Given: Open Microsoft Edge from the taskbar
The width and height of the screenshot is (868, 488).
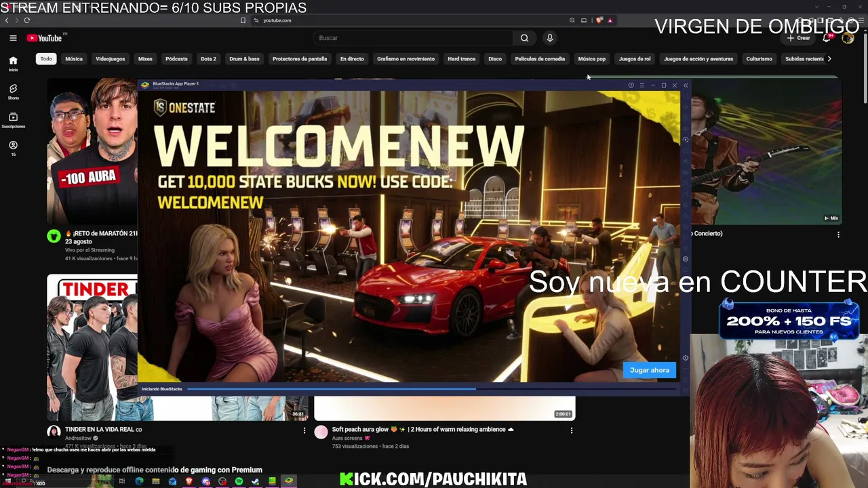Looking at the screenshot, I should point(139,481).
